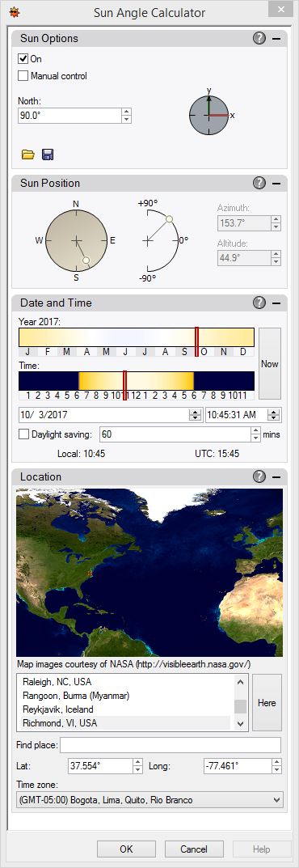Uncheck the On checkbox
This screenshot has width=299, height=868.
pos(23,59)
